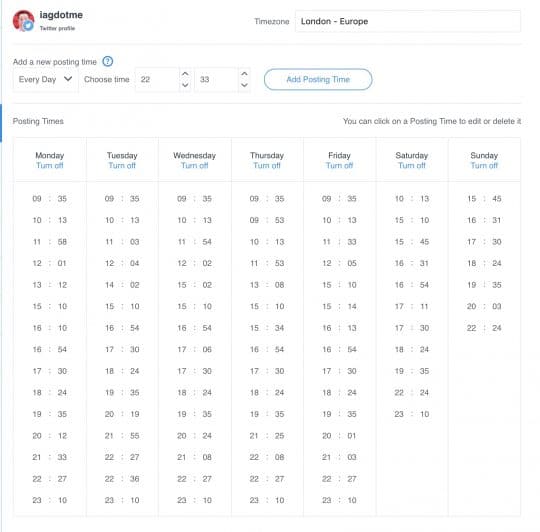Click the minutes input field showing 33

click(x=216, y=80)
